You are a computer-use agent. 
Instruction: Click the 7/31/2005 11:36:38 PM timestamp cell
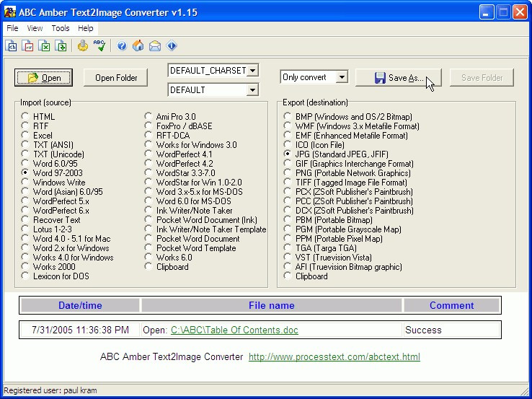[80, 330]
